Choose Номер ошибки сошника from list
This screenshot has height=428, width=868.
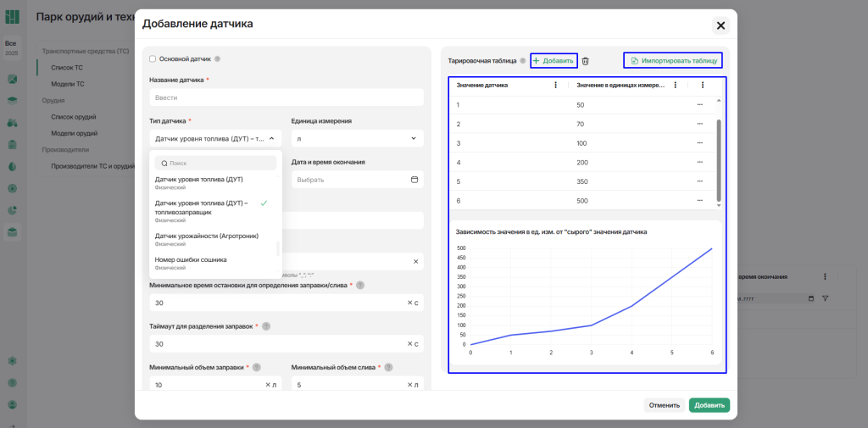click(191, 259)
